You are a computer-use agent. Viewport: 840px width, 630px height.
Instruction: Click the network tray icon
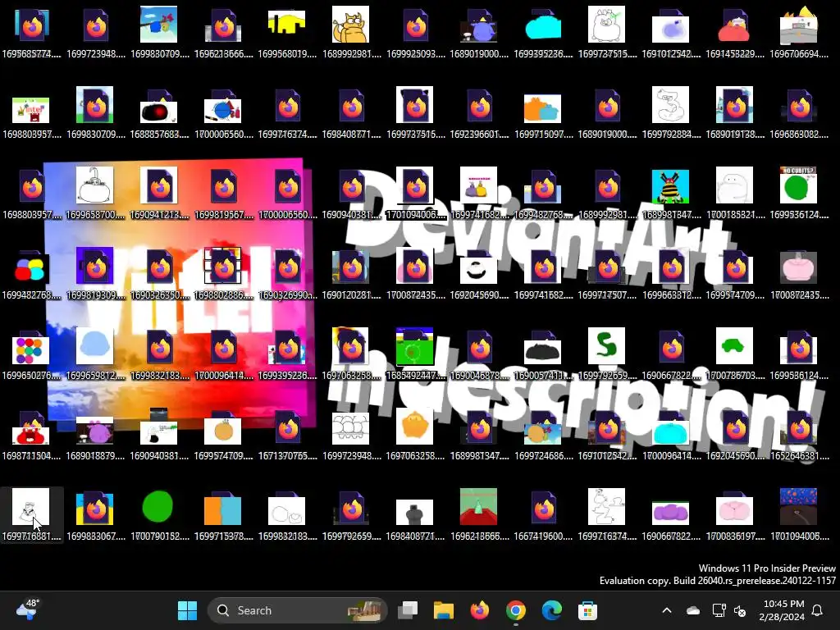[719, 610]
